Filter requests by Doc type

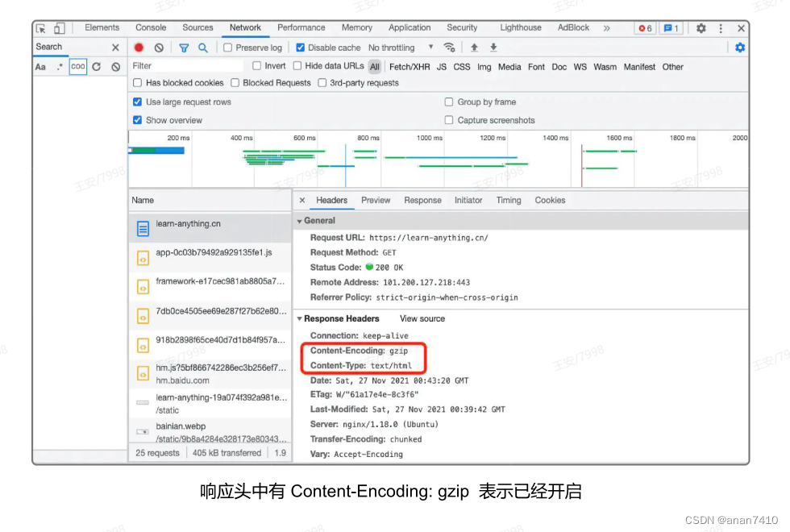559,66
